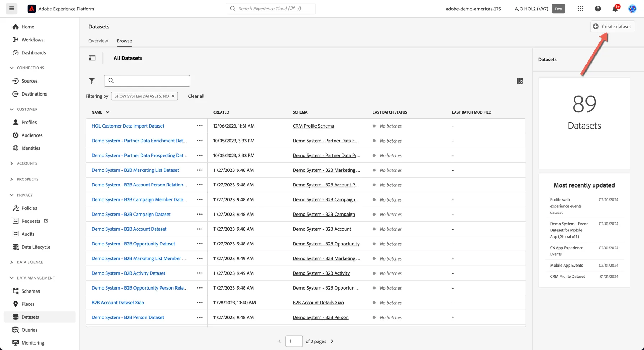The image size is (644, 350).
Task: Toggle the left rail panel icon beside All Datasets
Action: coord(92,58)
